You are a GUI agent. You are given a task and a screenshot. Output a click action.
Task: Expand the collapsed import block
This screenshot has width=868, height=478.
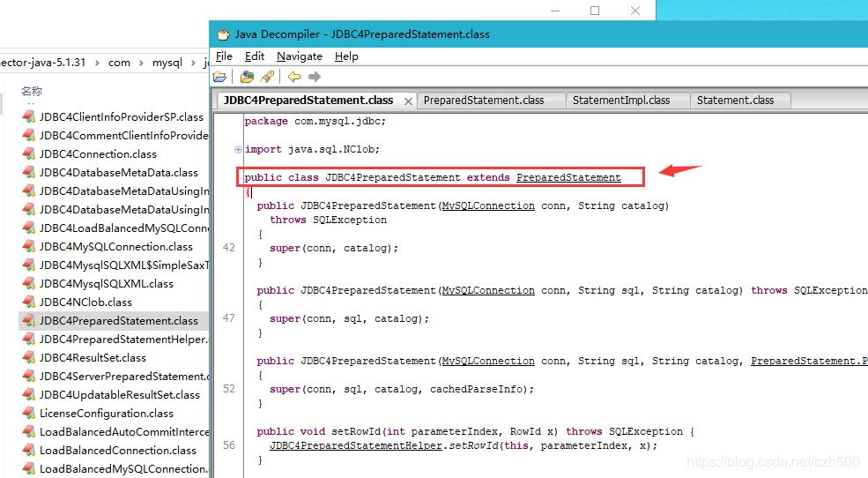(x=237, y=149)
